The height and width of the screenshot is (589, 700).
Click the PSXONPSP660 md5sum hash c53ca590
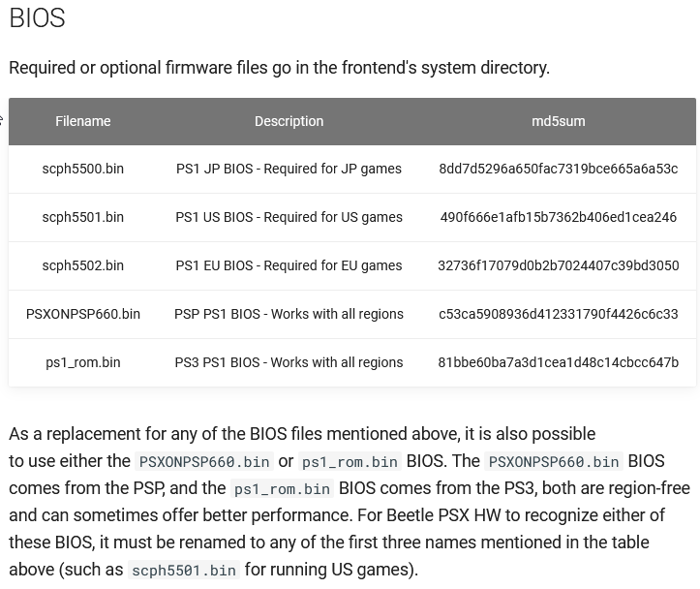click(x=558, y=314)
